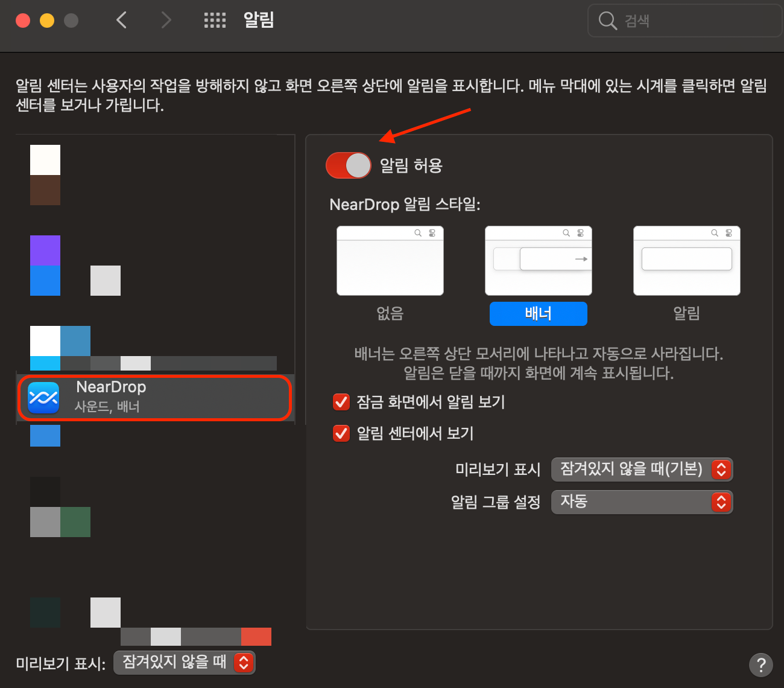The image size is (784, 688).
Task: Go forward with the right chevron button
Action: (x=166, y=21)
